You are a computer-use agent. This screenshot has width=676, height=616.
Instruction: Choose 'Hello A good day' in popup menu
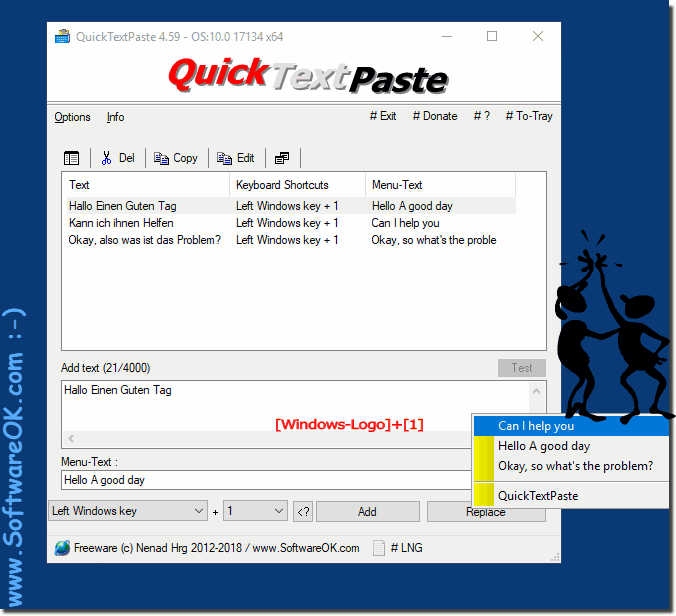(572, 446)
